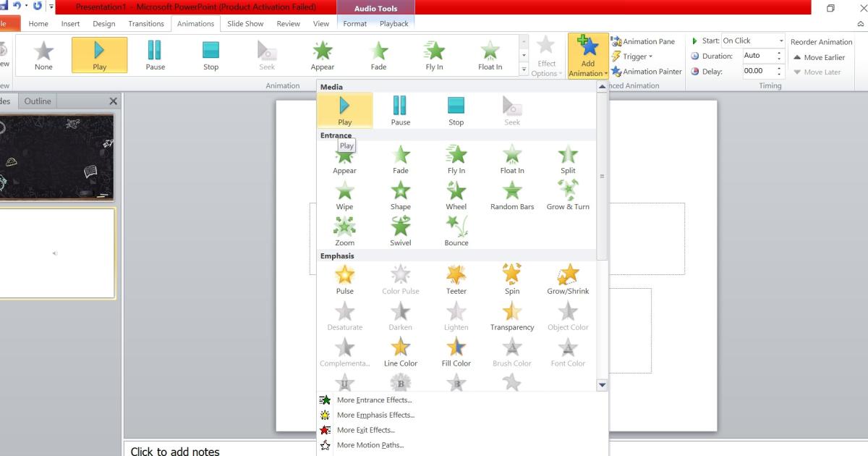
Task: Add the Shape entrance effect
Action: coord(401,195)
